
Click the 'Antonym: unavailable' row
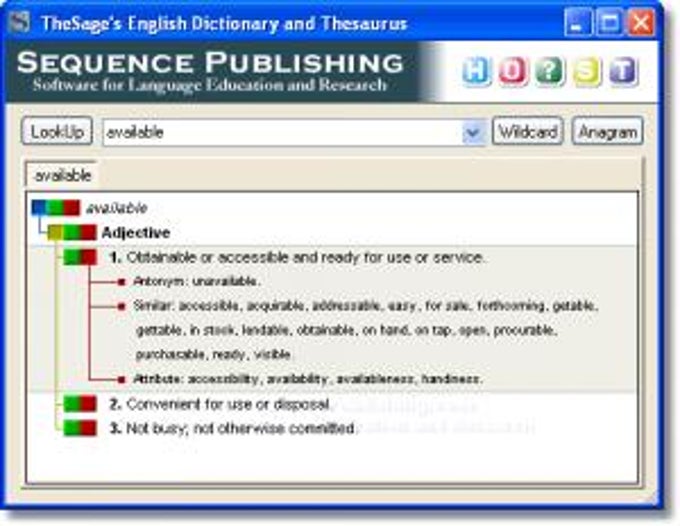click(196, 281)
